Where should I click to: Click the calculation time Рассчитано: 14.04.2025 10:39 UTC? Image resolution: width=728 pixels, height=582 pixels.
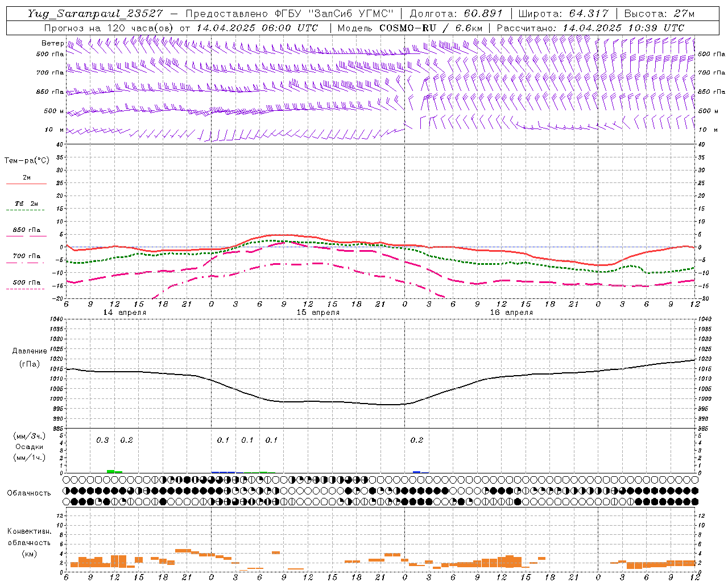point(590,28)
